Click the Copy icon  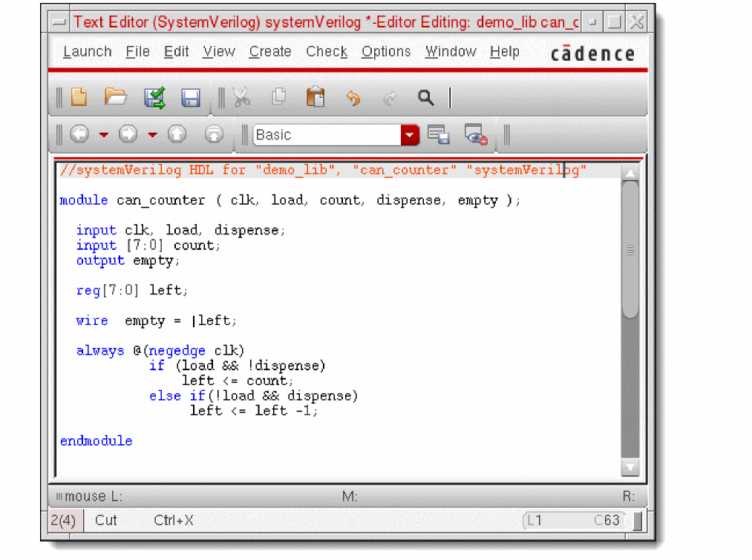pos(279,96)
